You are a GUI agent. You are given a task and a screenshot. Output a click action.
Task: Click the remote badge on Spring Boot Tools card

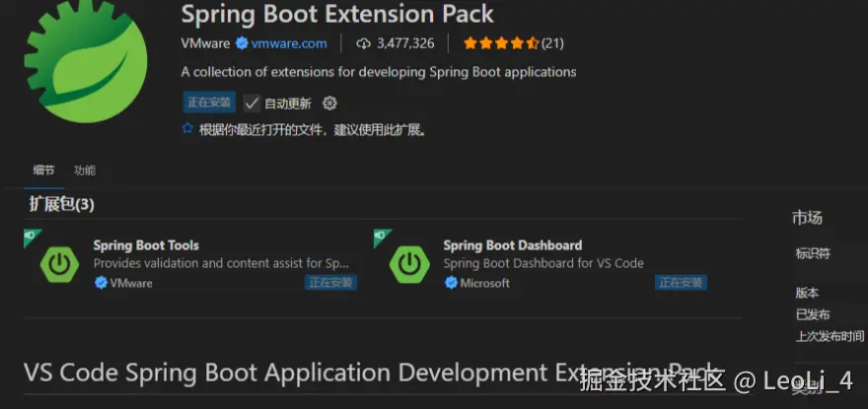(31, 237)
